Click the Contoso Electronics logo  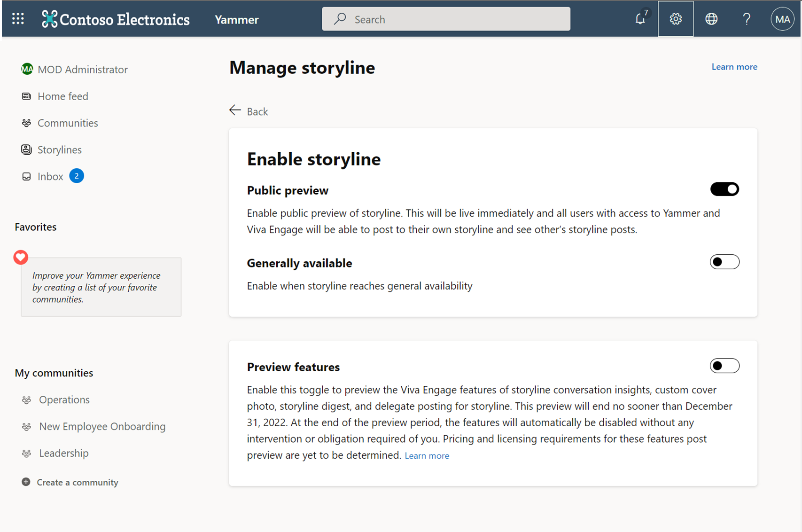(x=115, y=19)
